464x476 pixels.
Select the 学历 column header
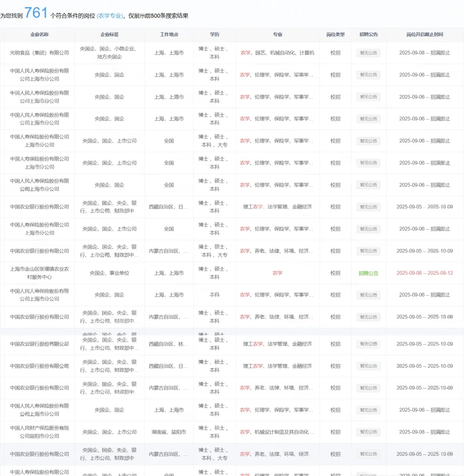tap(214, 34)
